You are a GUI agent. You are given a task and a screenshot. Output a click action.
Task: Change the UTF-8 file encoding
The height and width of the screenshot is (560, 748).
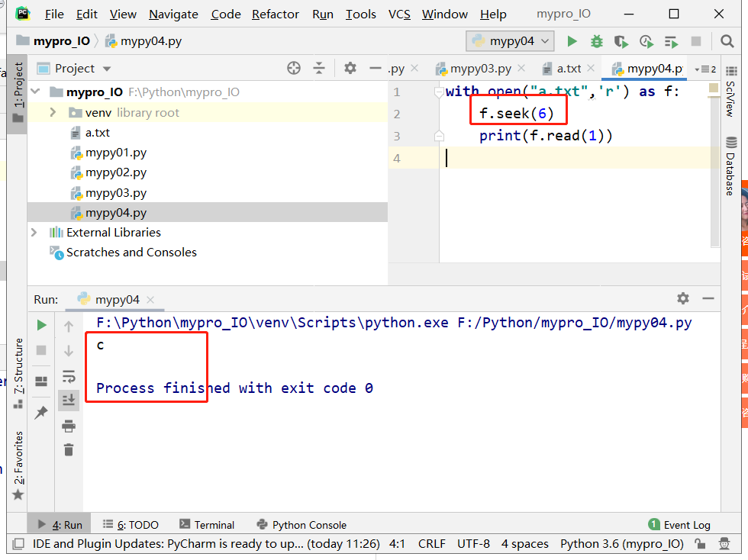tap(473, 544)
